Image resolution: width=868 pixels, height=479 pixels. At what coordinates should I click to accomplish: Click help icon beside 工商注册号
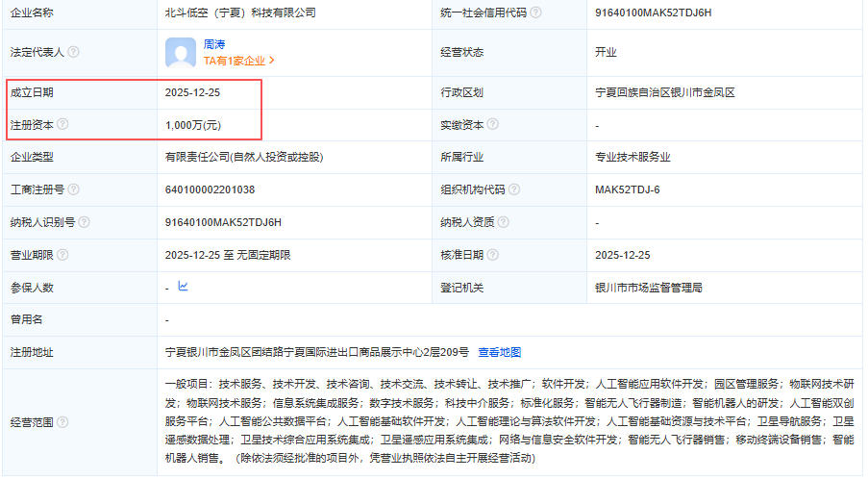[73, 189]
